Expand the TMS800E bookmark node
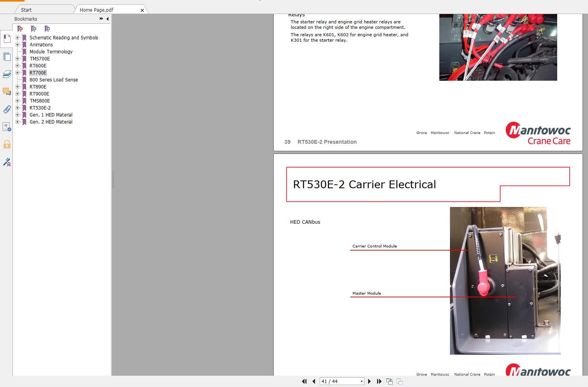 click(17, 101)
